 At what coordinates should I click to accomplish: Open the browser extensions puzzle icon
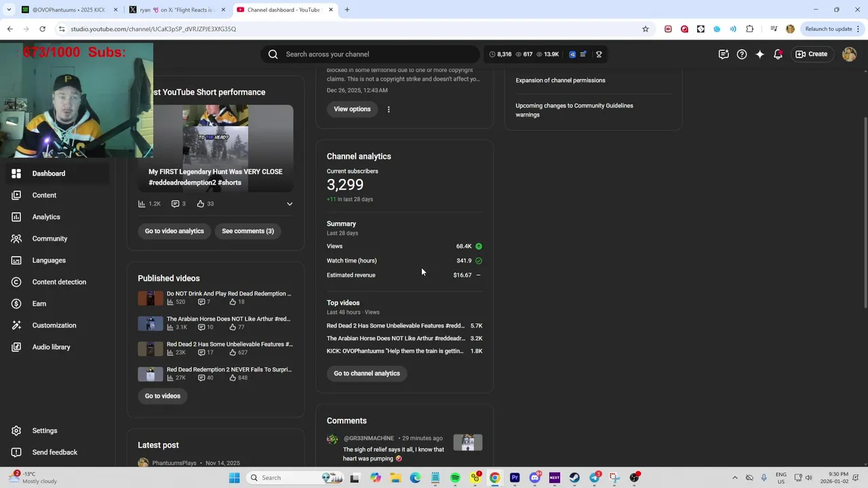point(749,29)
